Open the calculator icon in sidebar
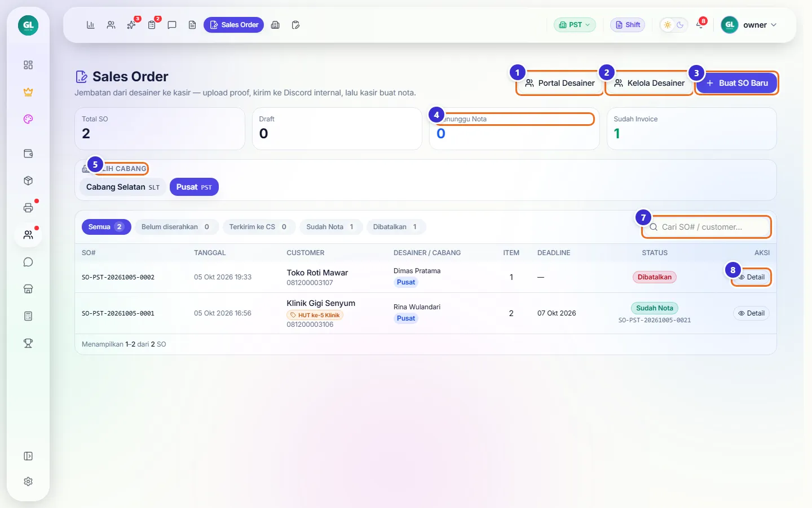Image resolution: width=812 pixels, height=508 pixels. (28, 316)
